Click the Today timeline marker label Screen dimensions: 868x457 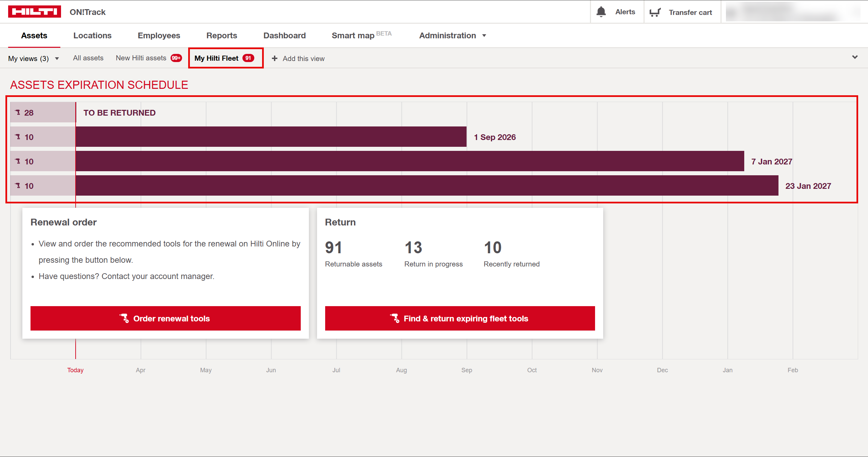(75, 370)
